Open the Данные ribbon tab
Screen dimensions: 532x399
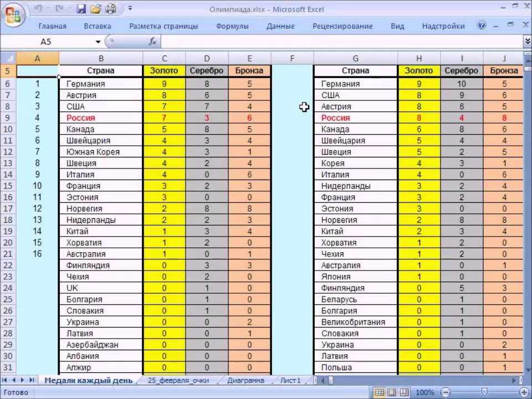click(x=280, y=26)
